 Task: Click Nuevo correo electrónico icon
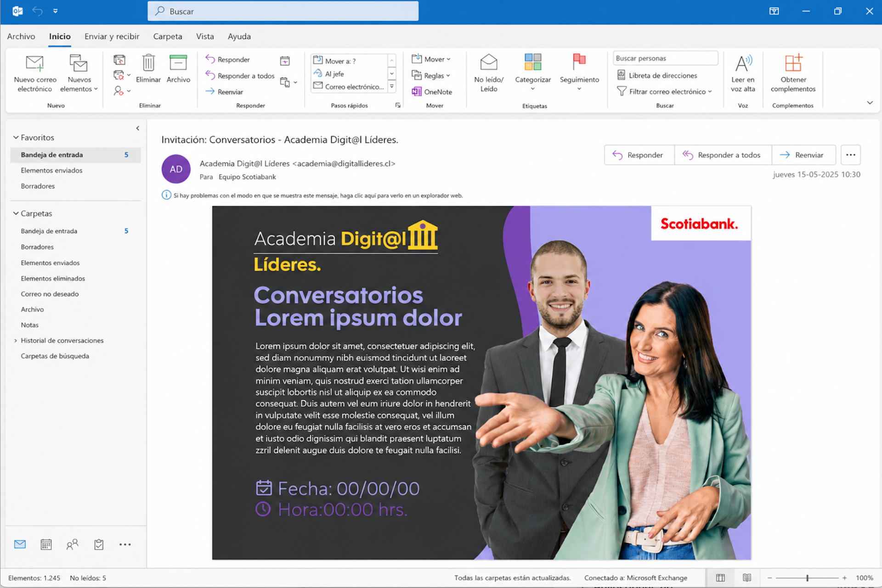point(35,63)
